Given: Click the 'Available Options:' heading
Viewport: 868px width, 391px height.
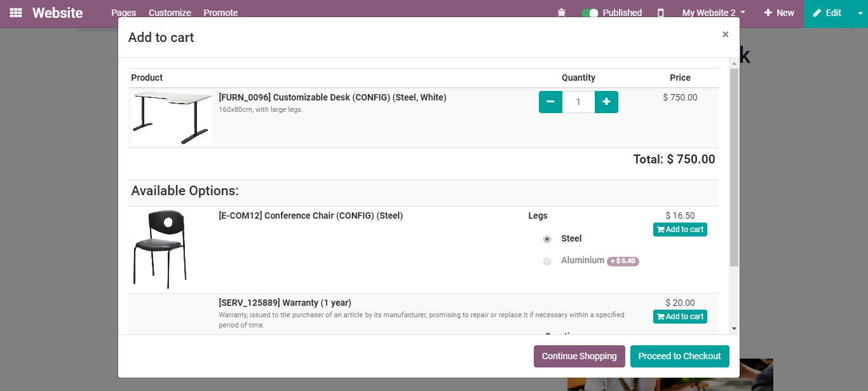Looking at the screenshot, I should [185, 191].
